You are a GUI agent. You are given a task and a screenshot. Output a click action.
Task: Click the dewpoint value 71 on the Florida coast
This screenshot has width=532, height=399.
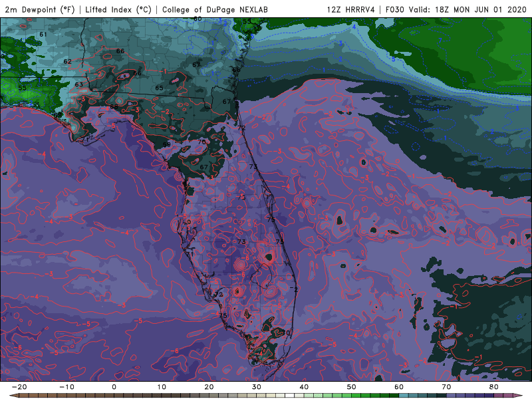tap(190, 254)
